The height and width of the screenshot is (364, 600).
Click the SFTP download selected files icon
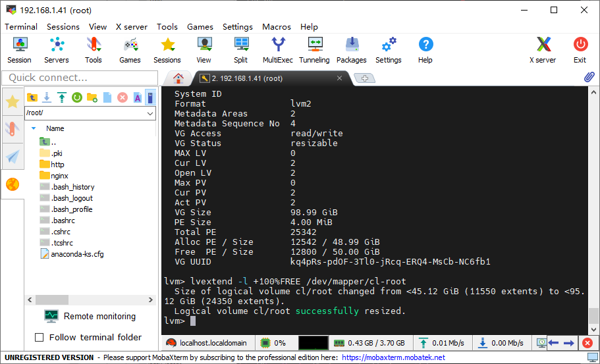[x=47, y=97]
